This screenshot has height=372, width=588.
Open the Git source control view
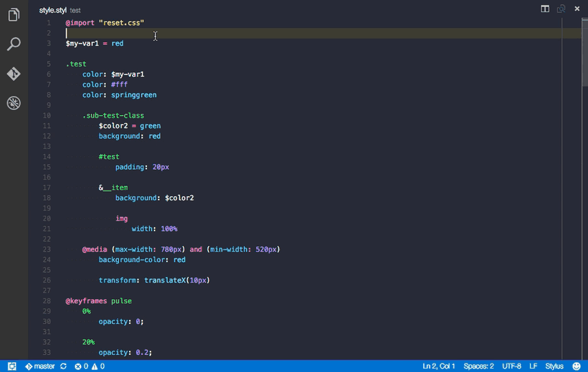[x=14, y=74]
